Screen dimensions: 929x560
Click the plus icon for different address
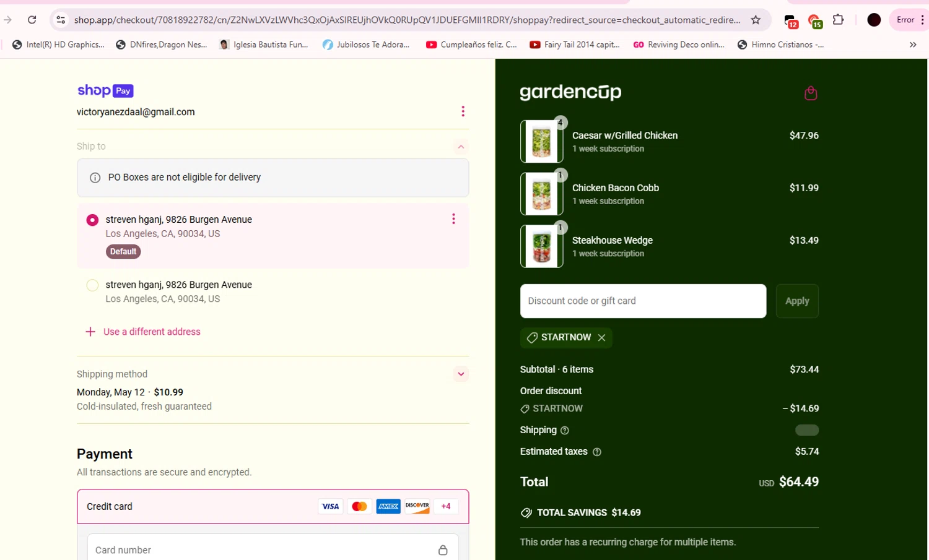(x=90, y=332)
